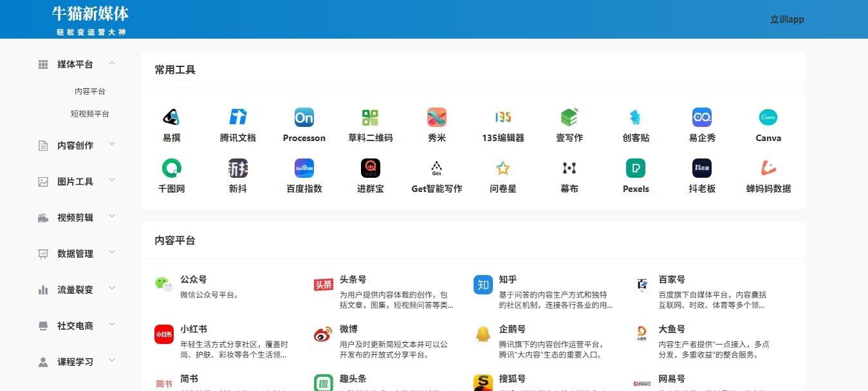Open the 问卷星 star icon
868x391 pixels.
[503, 168]
